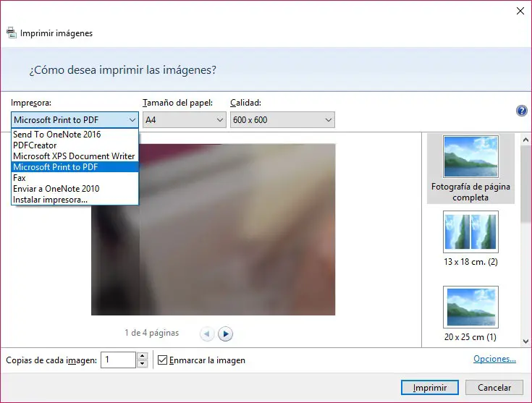Select the 13 x 18 cm. (2) layout
This screenshot has width=532, height=403.
pyautogui.click(x=470, y=239)
